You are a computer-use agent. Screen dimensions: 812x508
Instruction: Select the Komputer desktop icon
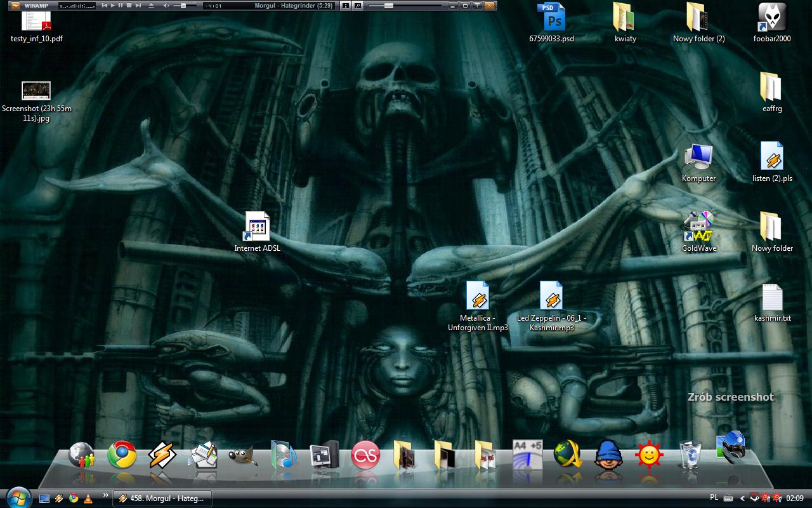click(698, 163)
